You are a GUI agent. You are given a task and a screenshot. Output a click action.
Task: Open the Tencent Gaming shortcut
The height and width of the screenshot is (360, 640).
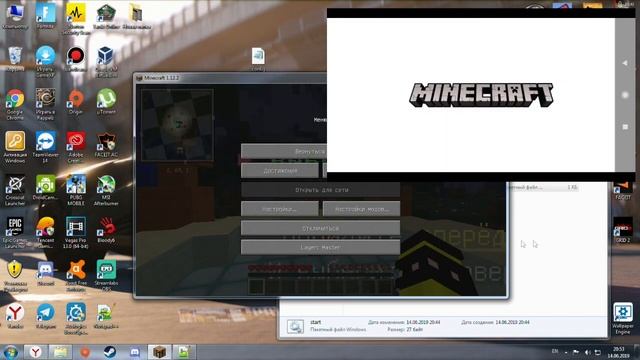click(x=45, y=232)
